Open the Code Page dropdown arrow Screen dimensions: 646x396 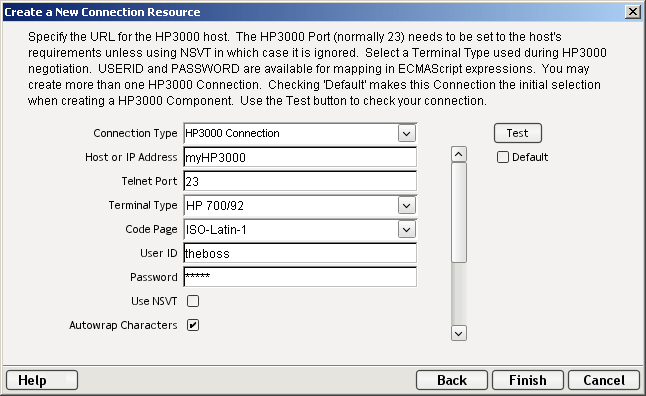click(x=406, y=230)
